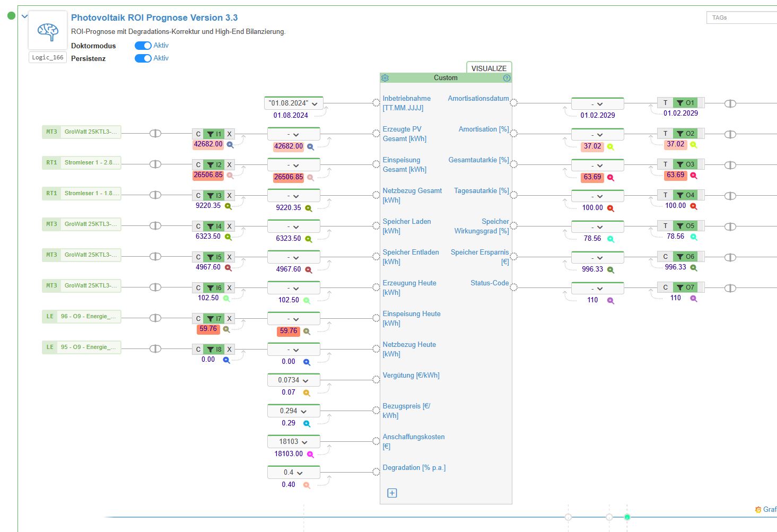Click the X button on input I5
Image resolution: width=777 pixels, height=532 pixels.
229,257
